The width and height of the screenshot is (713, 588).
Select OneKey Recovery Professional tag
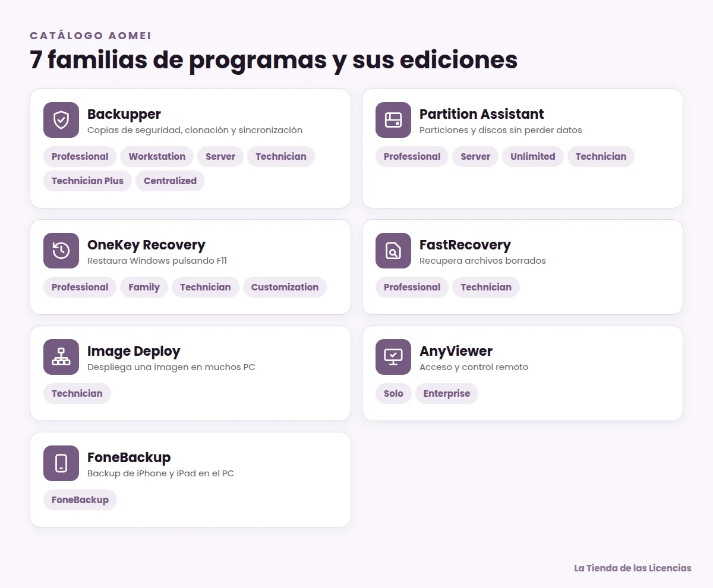[80, 287]
